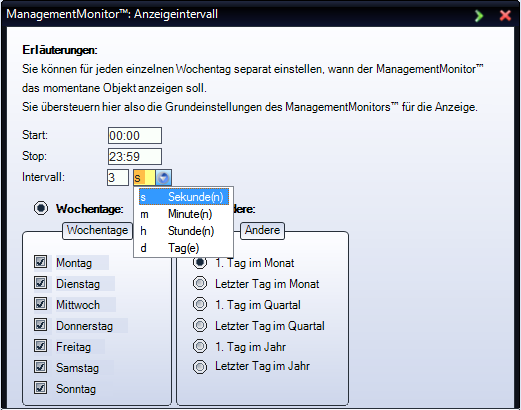The height and width of the screenshot is (410, 521).
Task: Select the 1. Tag im Quartal option
Action: click(x=200, y=304)
